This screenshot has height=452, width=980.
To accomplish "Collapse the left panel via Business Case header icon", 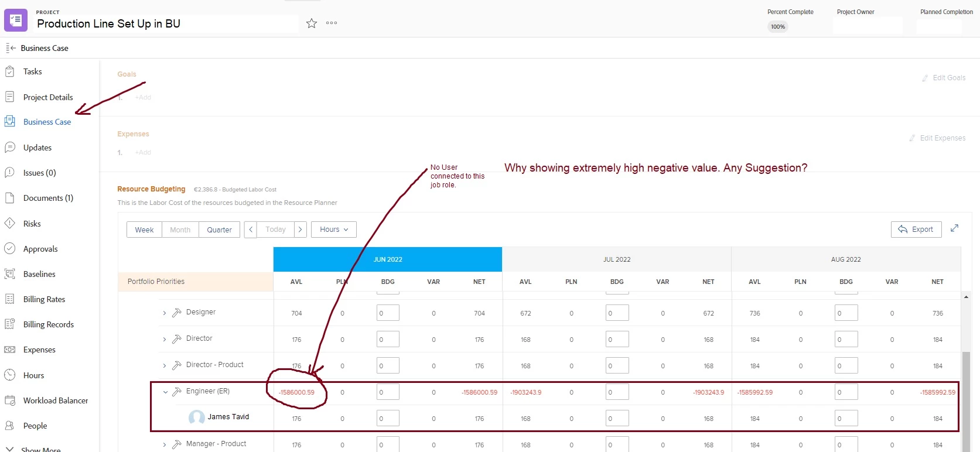I will coord(10,48).
